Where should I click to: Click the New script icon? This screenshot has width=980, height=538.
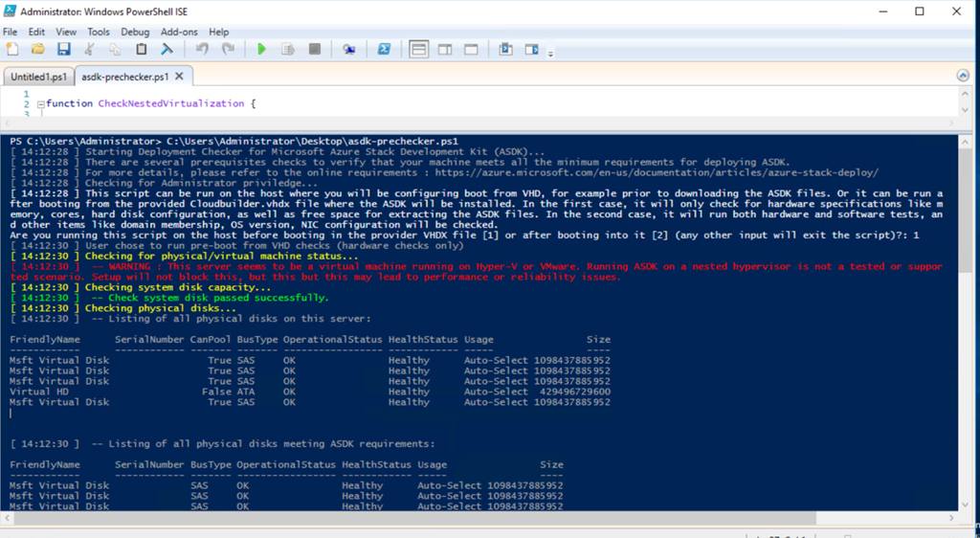(x=12, y=50)
